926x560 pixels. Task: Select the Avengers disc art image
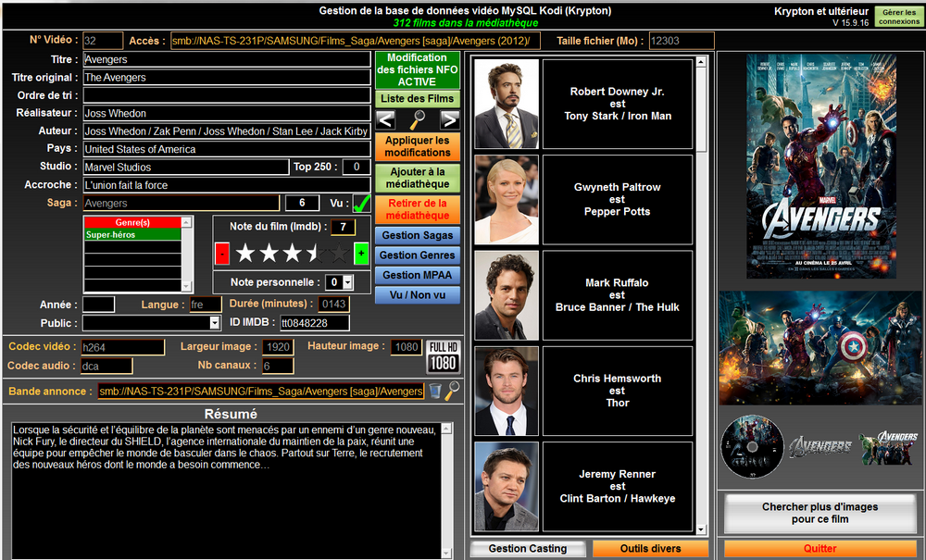[x=752, y=447]
